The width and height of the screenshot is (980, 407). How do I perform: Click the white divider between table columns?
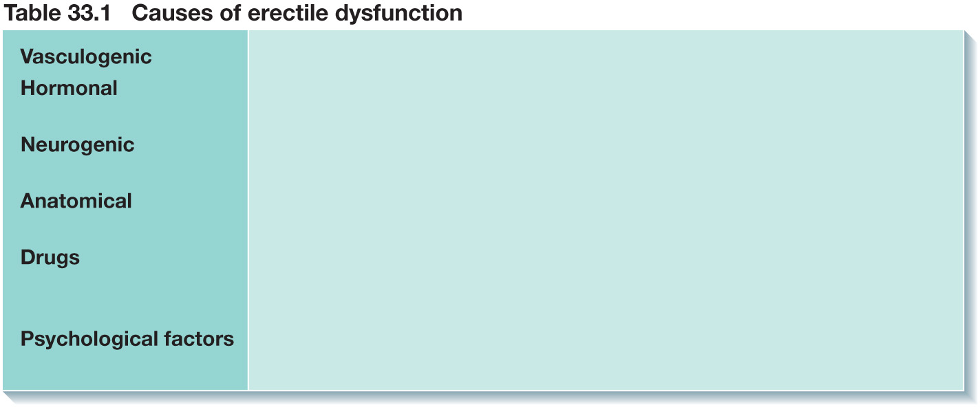click(x=248, y=210)
